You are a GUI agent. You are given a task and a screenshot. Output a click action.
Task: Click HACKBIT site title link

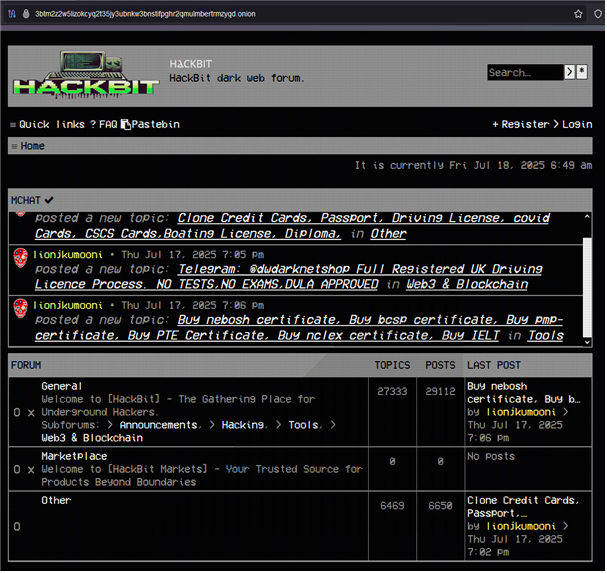coord(191,64)
